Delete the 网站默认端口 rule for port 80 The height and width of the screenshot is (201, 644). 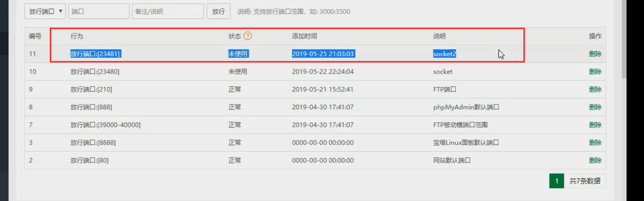coord(595,160)
